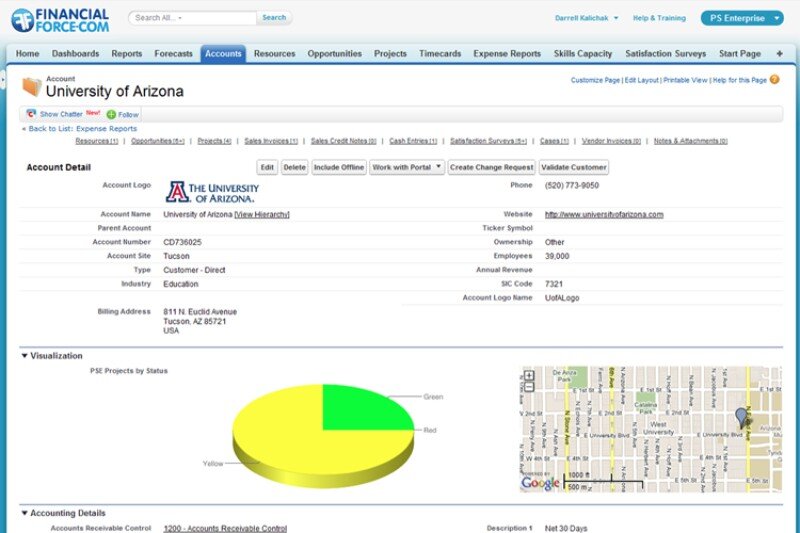Open the universityofarizona.com website link
Viewport: 800px width, 533px height.
[x=603, y=214]
